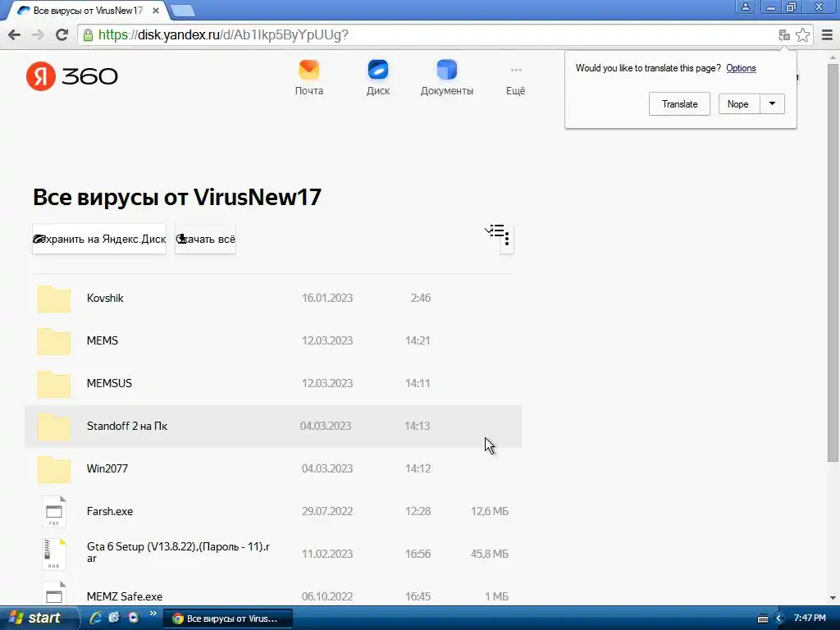Select the Все вирусы от VirusNew17 tab
This screenshot has height=630, width=840.
pyautogui.click(x=89, y=10)
